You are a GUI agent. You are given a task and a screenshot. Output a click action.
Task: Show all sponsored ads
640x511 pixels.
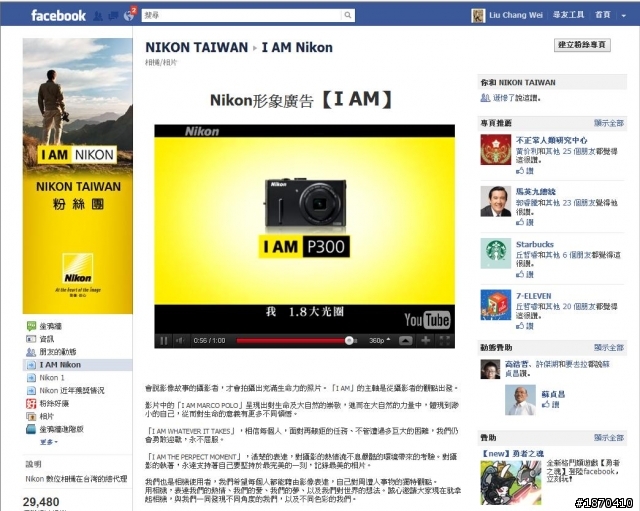click(x=609, y=438)
